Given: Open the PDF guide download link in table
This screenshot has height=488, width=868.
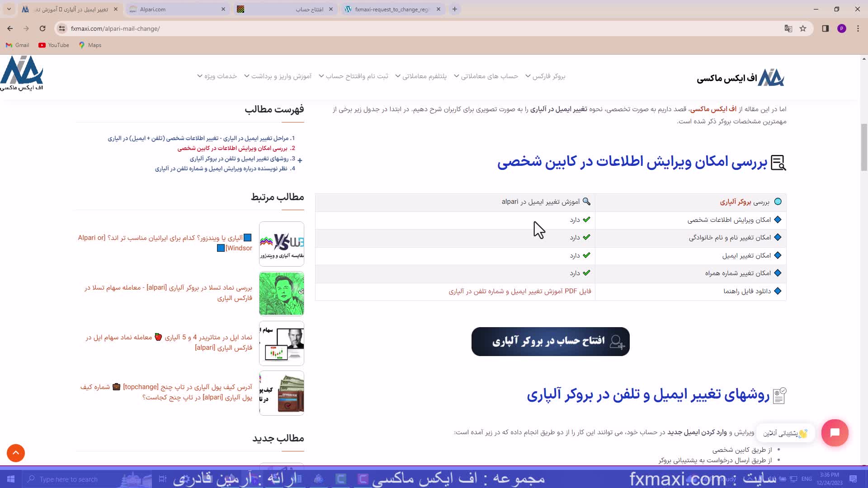Looking at the screenshot, I should coord(520,291).
